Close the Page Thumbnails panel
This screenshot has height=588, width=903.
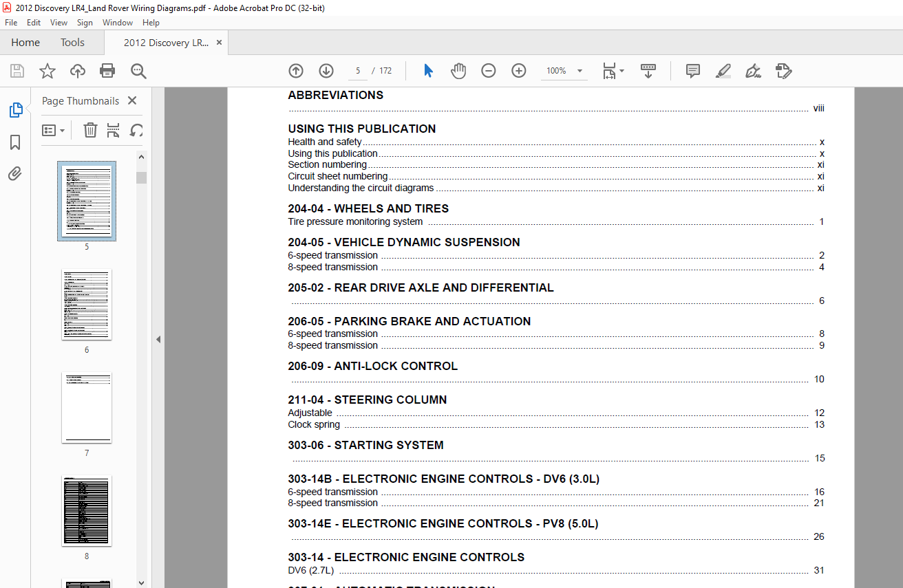click(132, 100)
